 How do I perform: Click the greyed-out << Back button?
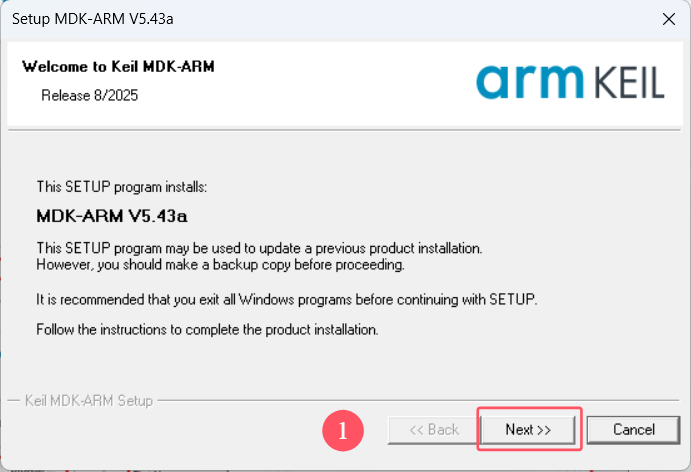pyautogui.click(x=434, y=430)
